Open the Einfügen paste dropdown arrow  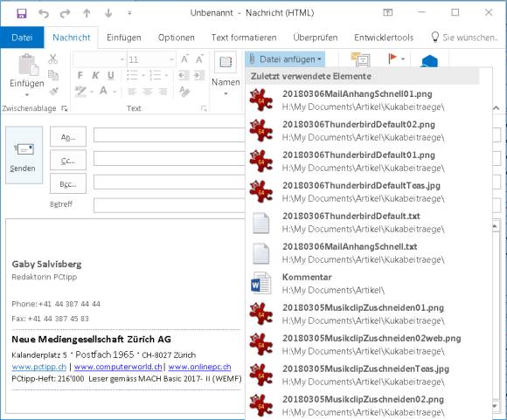pyautogui.click(x=27, y=94)
